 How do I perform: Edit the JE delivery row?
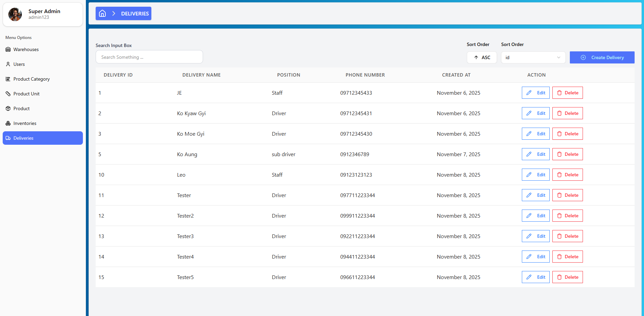coord(536,93)
